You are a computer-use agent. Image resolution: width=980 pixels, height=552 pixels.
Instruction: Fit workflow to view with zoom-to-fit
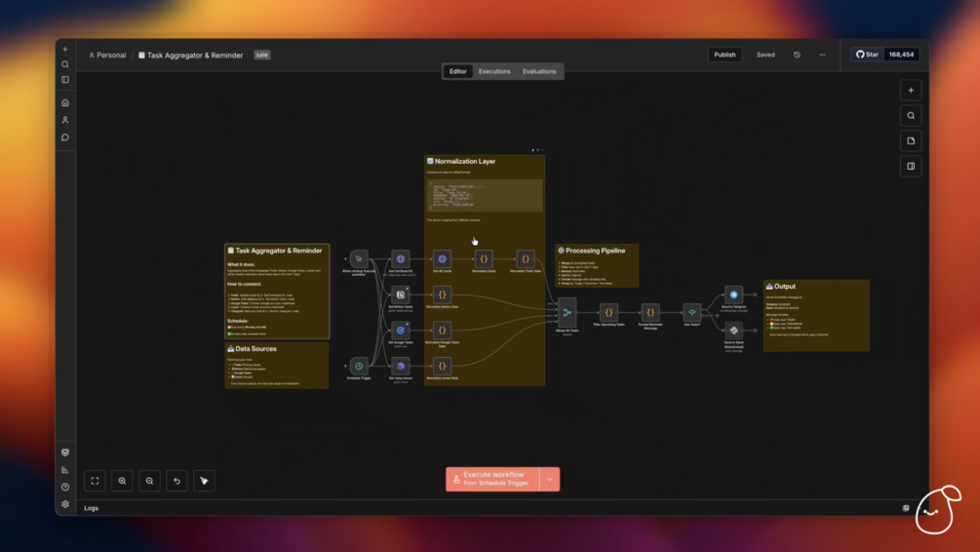95,481
